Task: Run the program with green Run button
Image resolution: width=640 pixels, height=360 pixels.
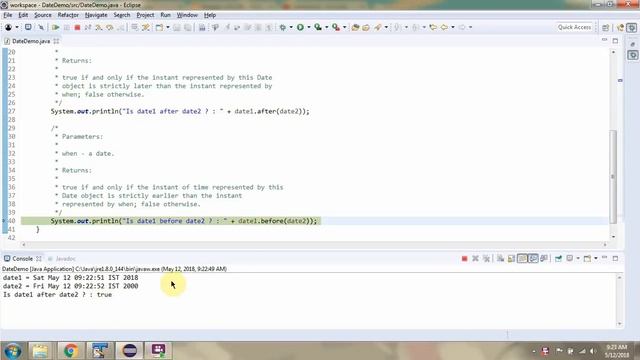Action: [x=300, y=27]
